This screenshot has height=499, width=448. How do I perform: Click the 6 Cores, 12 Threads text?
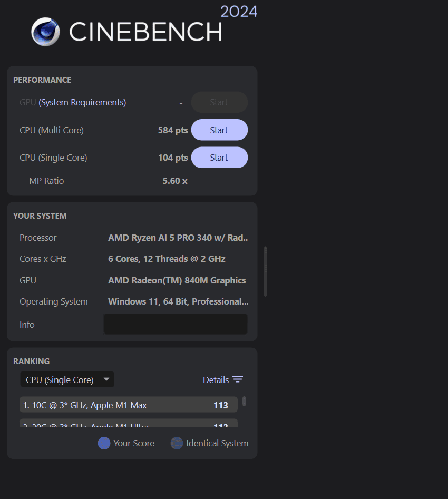tap(167, 259)
